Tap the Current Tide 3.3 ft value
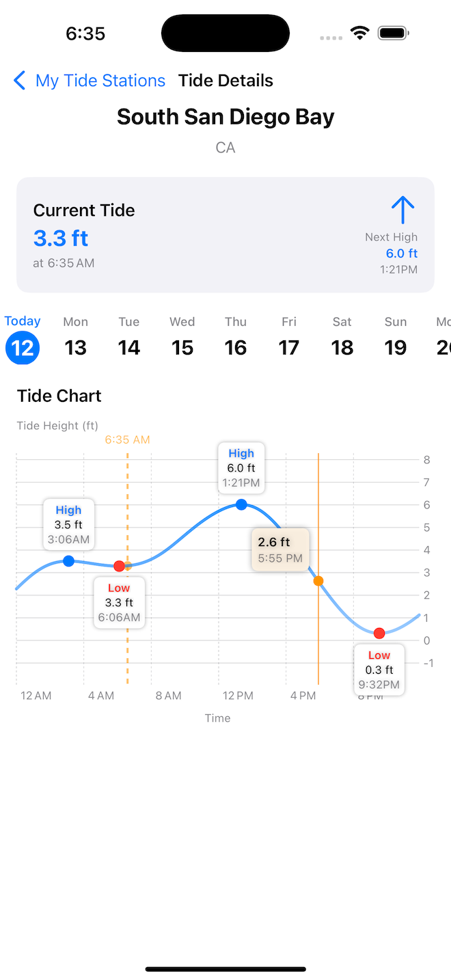 (x=61, y=238)
